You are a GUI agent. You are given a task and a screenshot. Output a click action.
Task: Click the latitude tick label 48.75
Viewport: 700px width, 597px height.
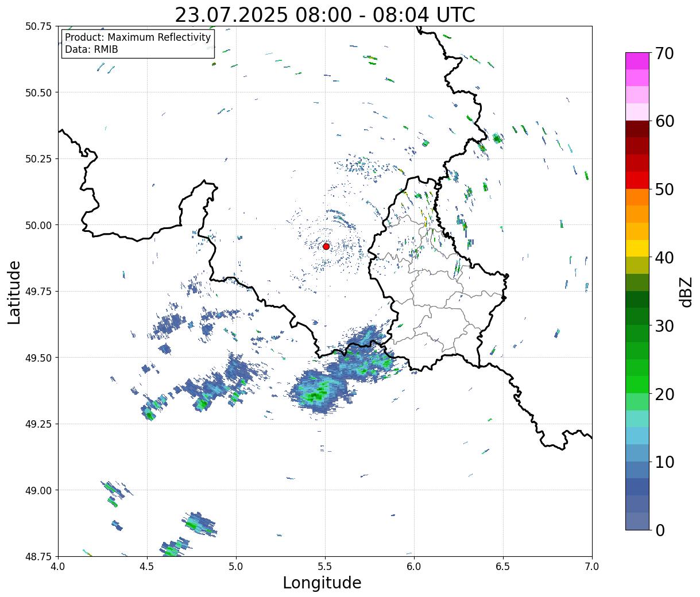pyautogui.click(x=38, y=556)
